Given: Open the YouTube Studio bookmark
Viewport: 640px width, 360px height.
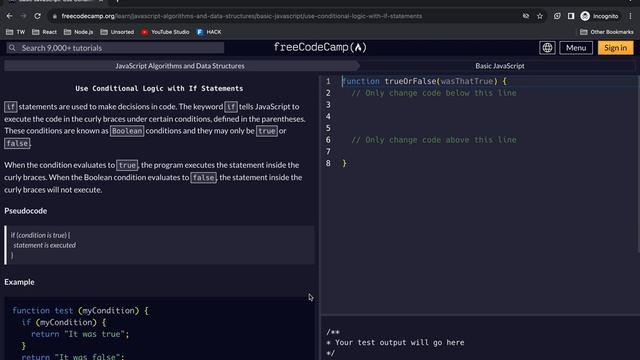Looking at the screenshot, I should pos(165,32).
